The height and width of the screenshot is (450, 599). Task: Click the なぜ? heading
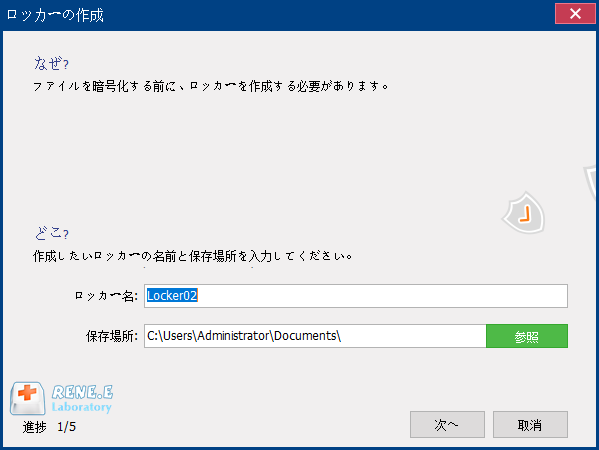[x=52, y=63]
